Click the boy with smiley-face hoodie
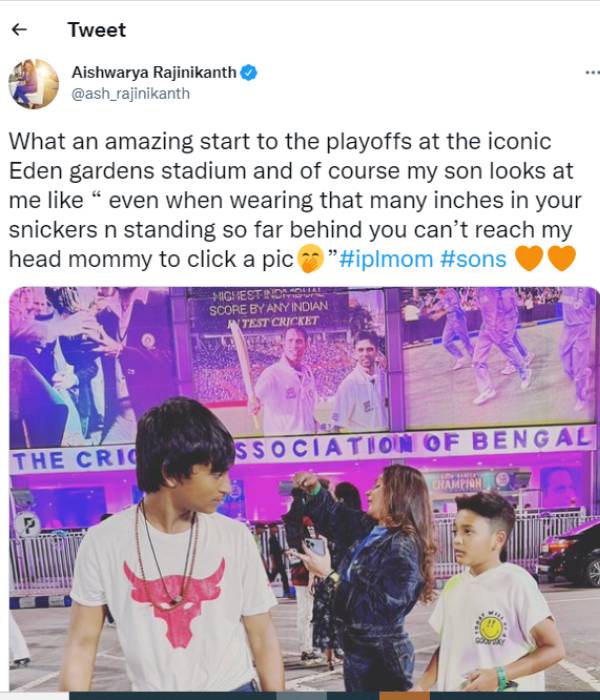600x700 pixels. coord(491,594)
